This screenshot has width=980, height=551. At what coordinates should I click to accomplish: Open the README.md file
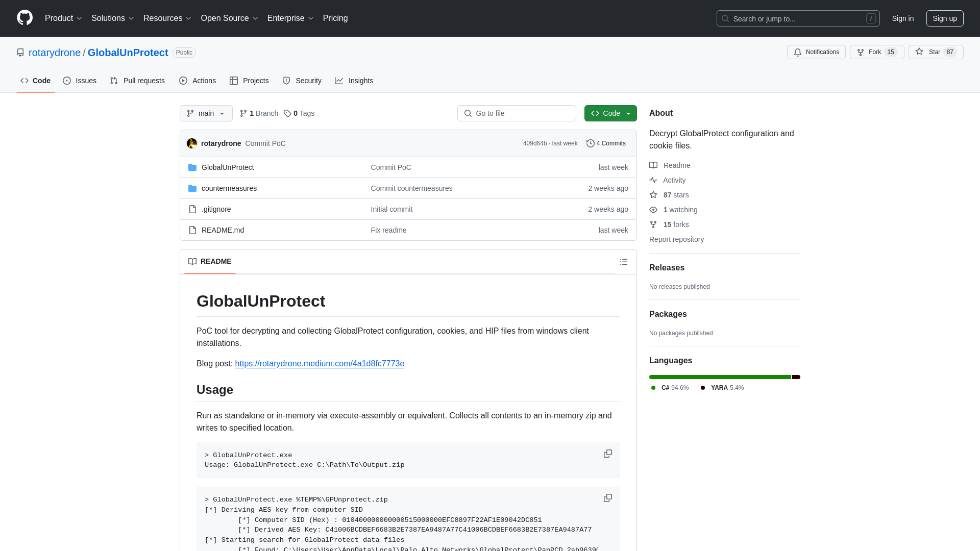(x=223, y=230)
